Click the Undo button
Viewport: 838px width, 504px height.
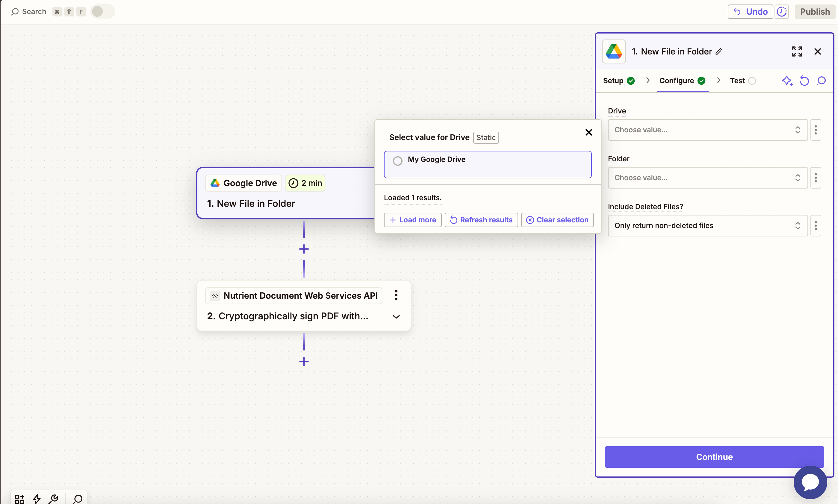click(750, 12)
